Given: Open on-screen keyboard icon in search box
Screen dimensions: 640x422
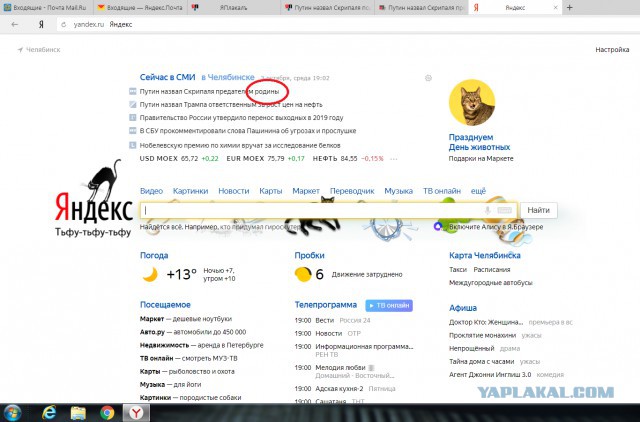Looking at the screenshot, I should pos(504,210).
